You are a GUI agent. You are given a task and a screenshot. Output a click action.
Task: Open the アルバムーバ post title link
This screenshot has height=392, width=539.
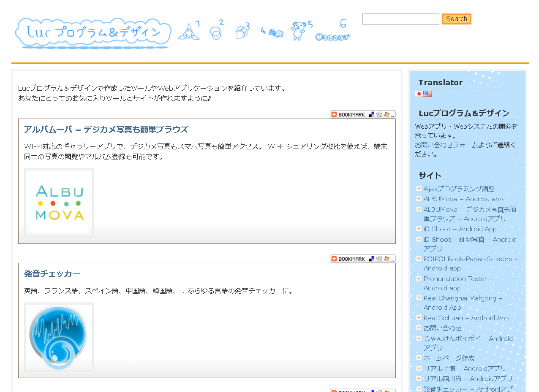tap(106, 130)
